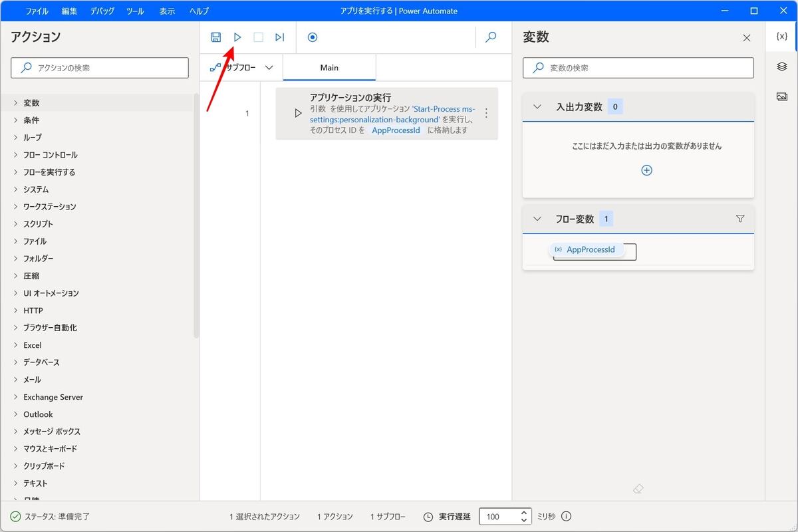Open the ヘルプ menu
Image resolution: width=798 pixels, height=532 pixels.
(x=199, y=11)
